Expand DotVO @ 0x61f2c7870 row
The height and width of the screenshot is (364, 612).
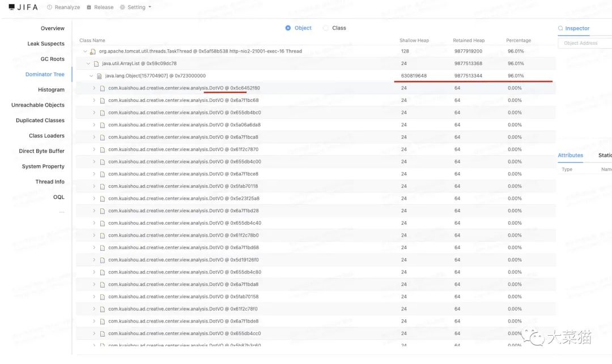[94, 149]
